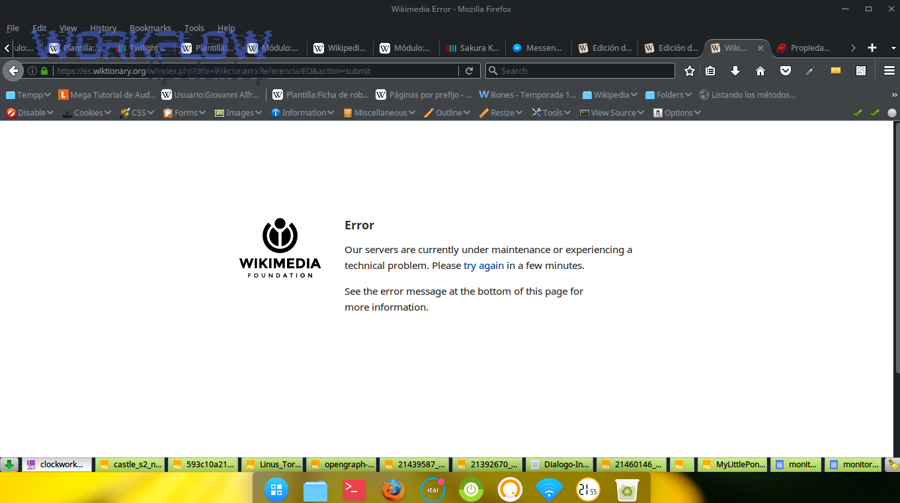This screenshot has width=900, height=503.
Task: Close the active Wikimedia Error tab
Action: pos(761,48)
